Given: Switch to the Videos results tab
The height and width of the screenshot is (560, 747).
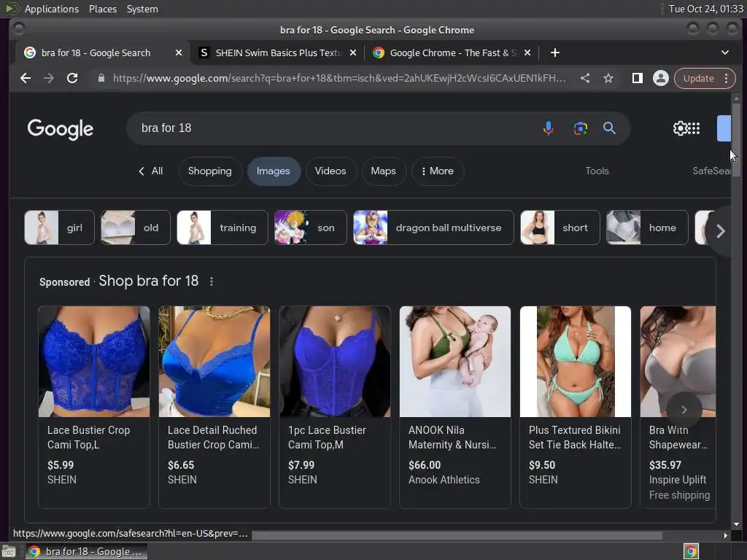Looking at the screenshot, I should (x=330, y=171).
